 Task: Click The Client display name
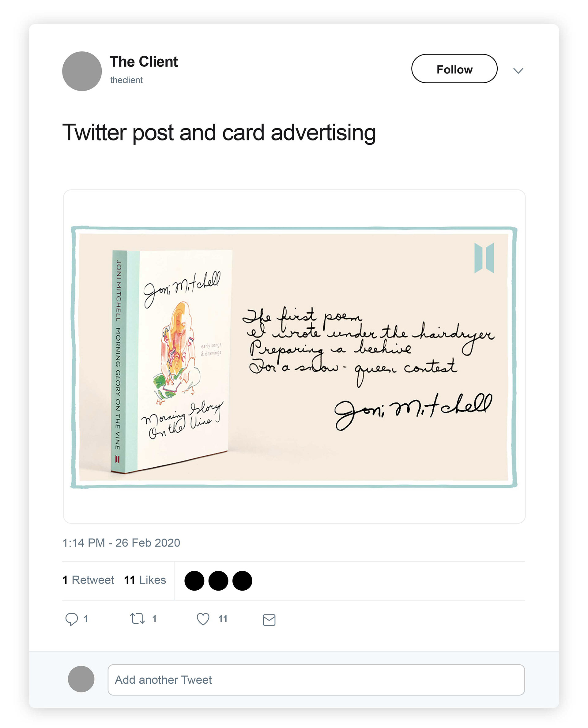144,62
